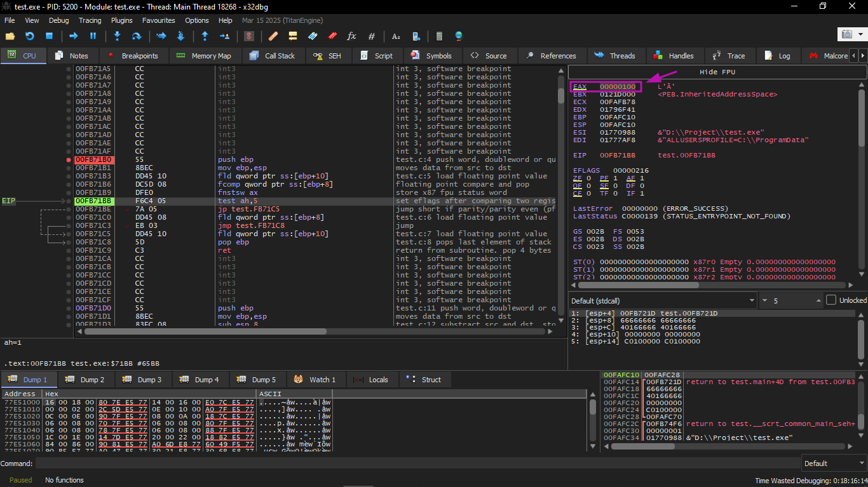Click the Step Over icon
Screen dimensions: 868x487
tap(136, 36)
